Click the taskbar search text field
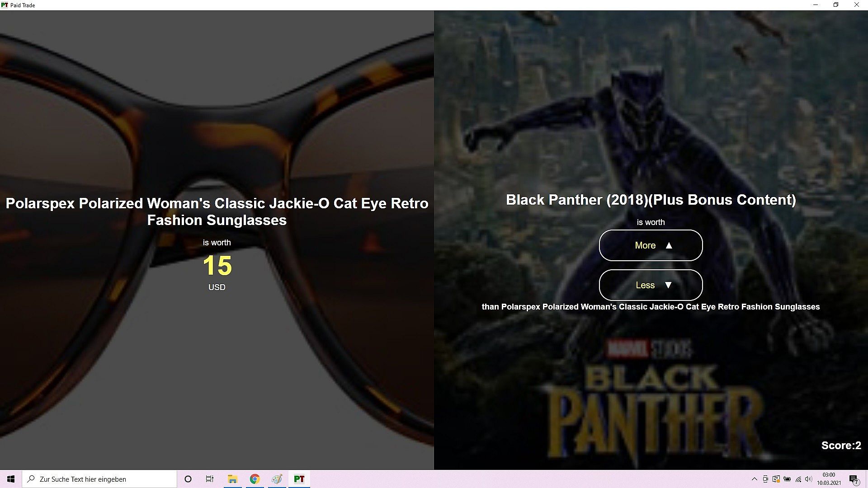Image resolution: width=868 pixels, height=488 pixels. click(99, 479)
